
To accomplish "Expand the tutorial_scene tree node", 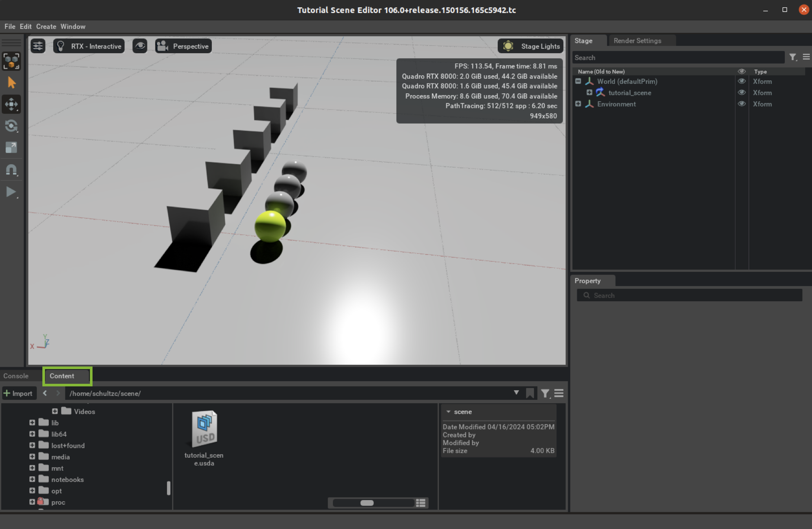I will pyautogui.click(x=589, y=92).
